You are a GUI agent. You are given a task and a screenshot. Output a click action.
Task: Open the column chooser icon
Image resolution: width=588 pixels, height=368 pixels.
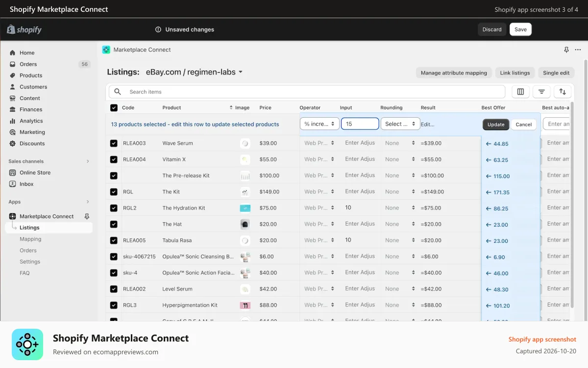pyautogui.click(x=520, y=92)
